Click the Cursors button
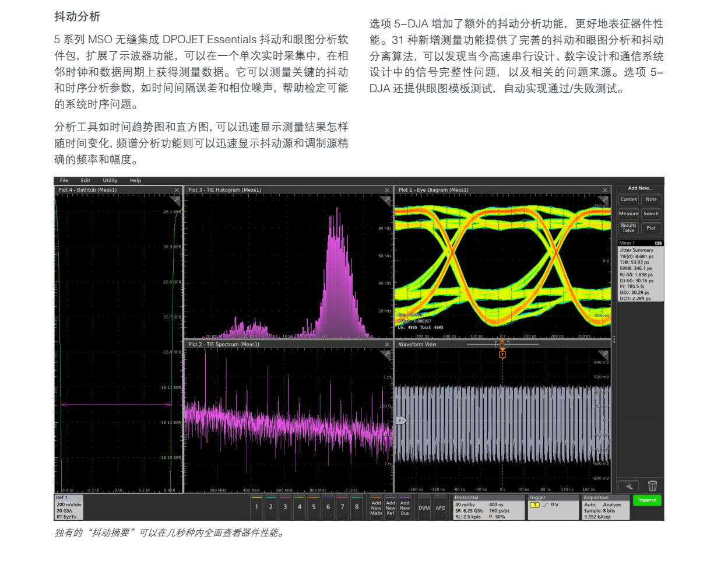This screenshot has height=561, width=728. [x=628, y=199]
